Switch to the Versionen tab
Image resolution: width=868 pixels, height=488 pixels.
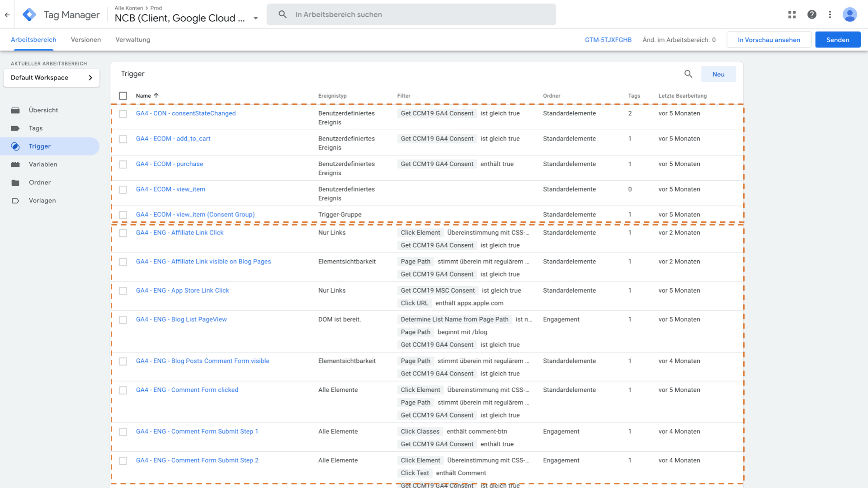click(x=85, y=40)
